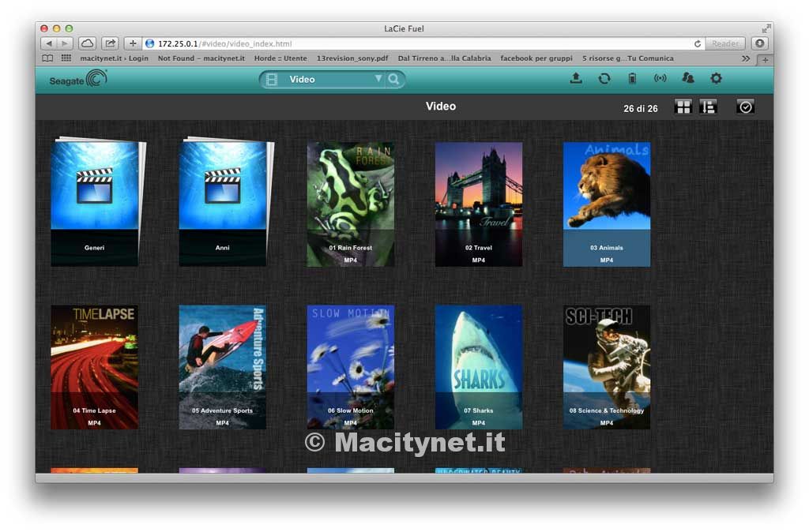Open the users icon in Seagate toolbar
Image resolution: width=809 pixels, height=532 pixels.
coord(688,78)
